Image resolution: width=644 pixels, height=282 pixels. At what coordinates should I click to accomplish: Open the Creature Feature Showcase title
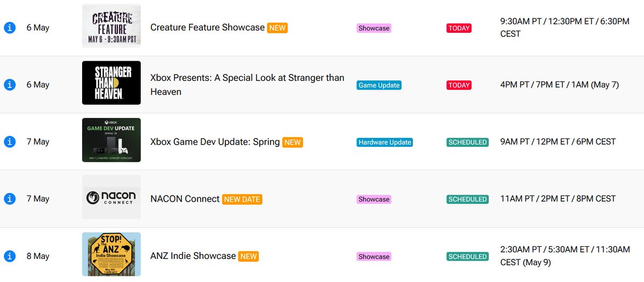click(208, 27)
